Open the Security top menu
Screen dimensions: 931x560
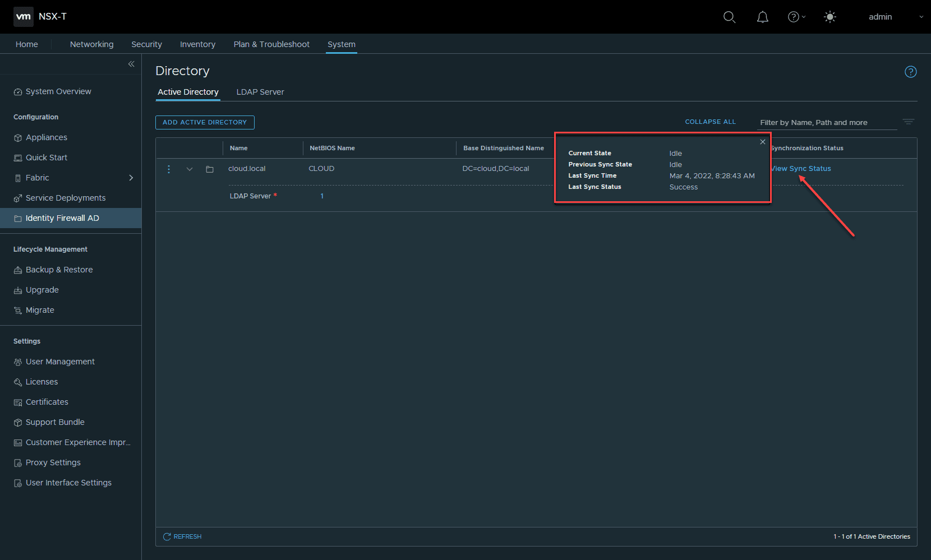point(146,44)
